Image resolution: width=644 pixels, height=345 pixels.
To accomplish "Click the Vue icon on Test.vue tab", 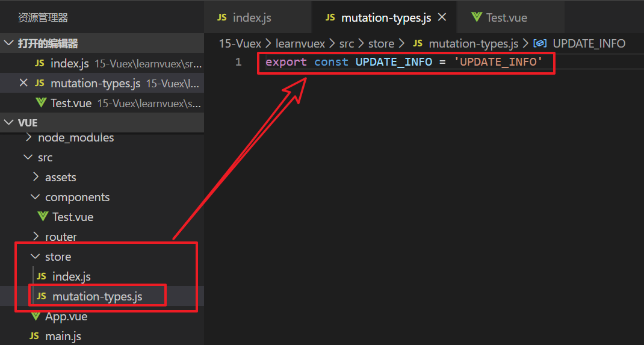I will [x=477, y=17].
